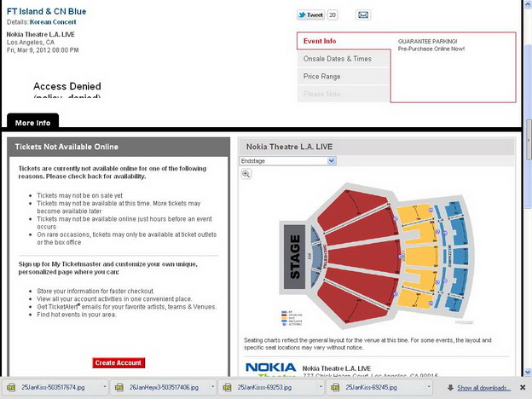
Task: Click the STAGE block on seating map
Action: point(294,257)
